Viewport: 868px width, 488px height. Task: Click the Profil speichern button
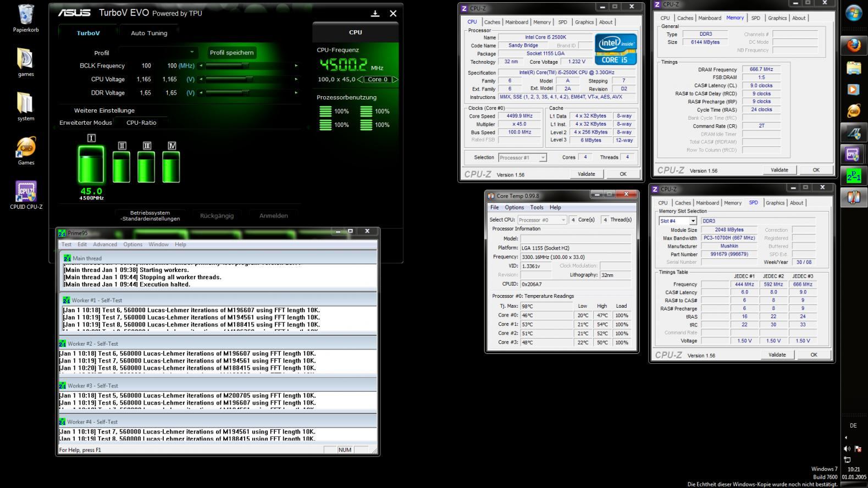click(x=231, y=53)
